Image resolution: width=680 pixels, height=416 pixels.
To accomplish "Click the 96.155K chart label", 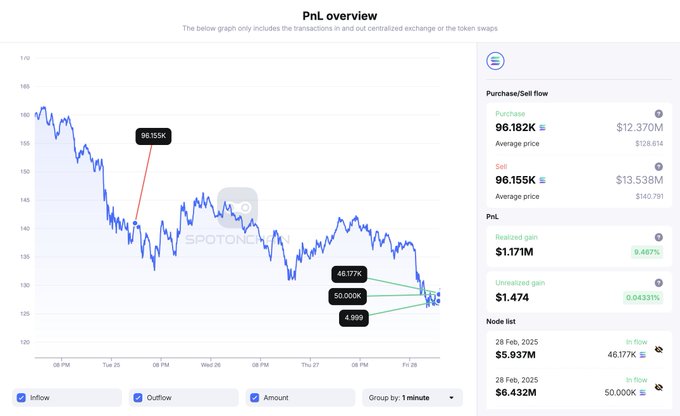I will tap(154, 137).
